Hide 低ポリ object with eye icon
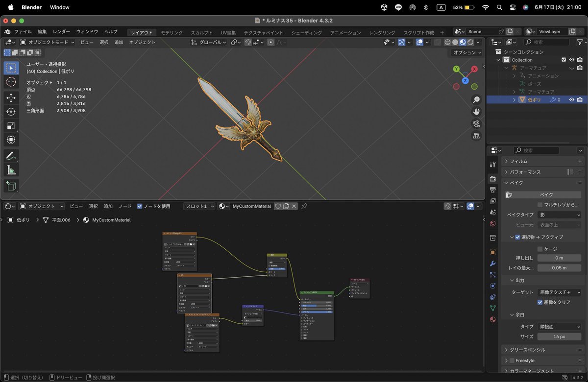 coord(571,99)
